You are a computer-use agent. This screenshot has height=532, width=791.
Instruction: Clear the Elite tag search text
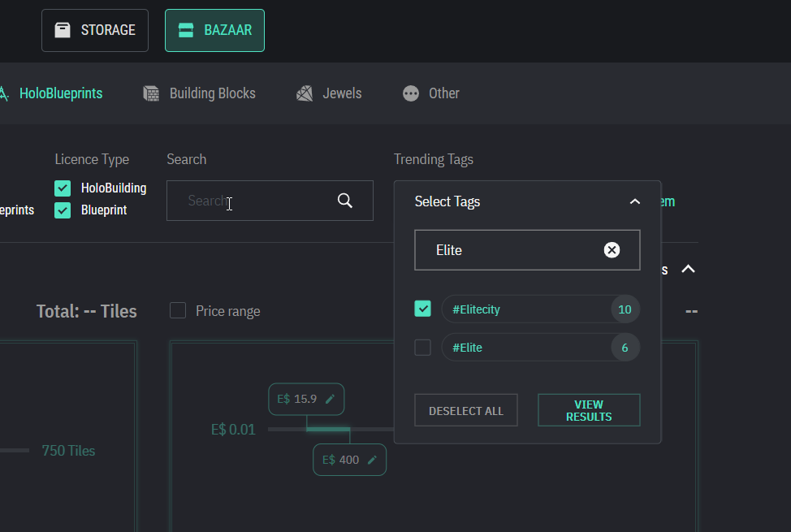click(x=612, y=250)
